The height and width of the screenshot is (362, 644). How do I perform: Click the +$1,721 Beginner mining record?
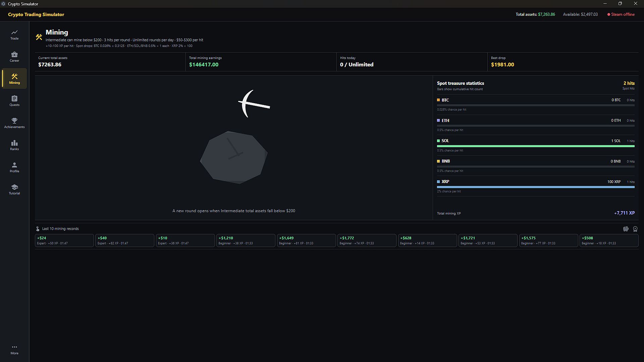(x=488, y=240)
